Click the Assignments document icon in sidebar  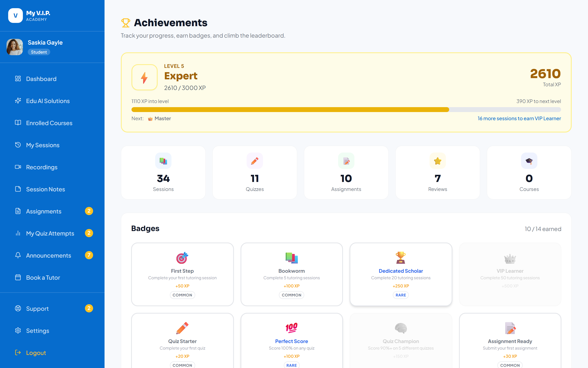[18, 211]
